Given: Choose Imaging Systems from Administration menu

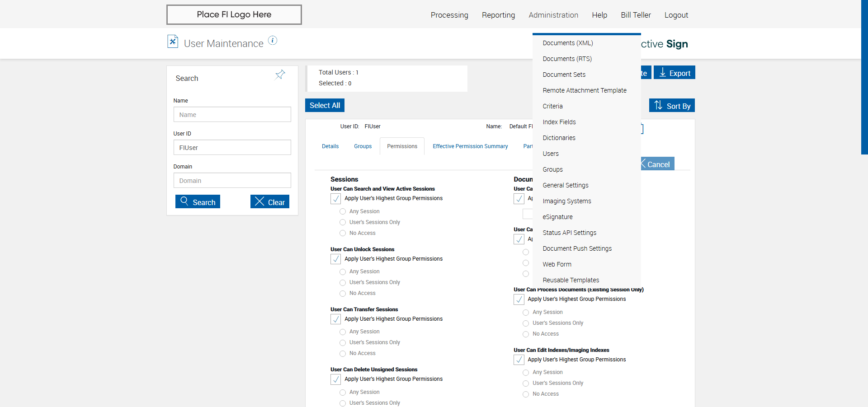Looking at the screenshot, I should [x=567, y=201].
